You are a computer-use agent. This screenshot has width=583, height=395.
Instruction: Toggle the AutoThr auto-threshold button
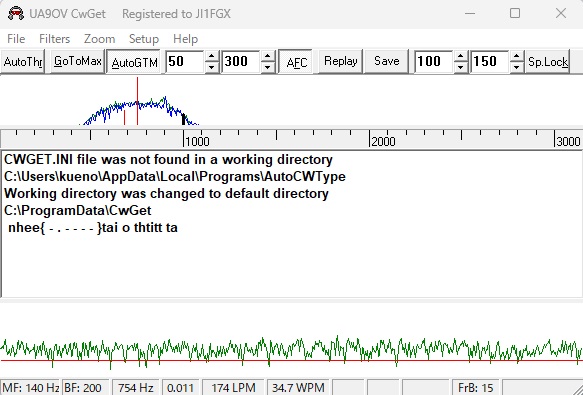click(x=22, y=61)
